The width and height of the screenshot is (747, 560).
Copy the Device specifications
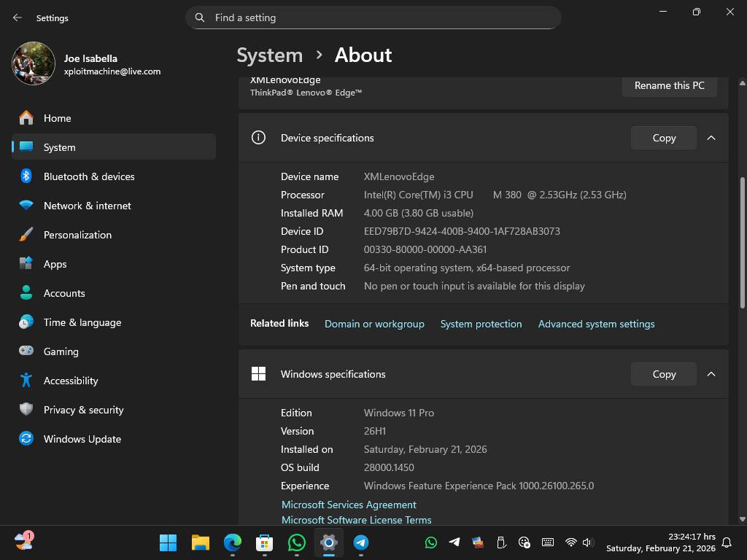(664, 138)
